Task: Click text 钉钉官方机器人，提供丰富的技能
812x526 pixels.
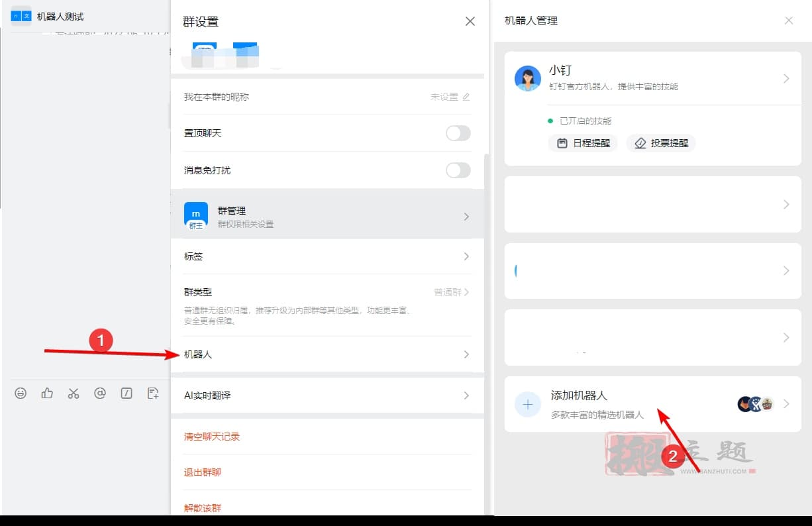Action: coord(613,87)
